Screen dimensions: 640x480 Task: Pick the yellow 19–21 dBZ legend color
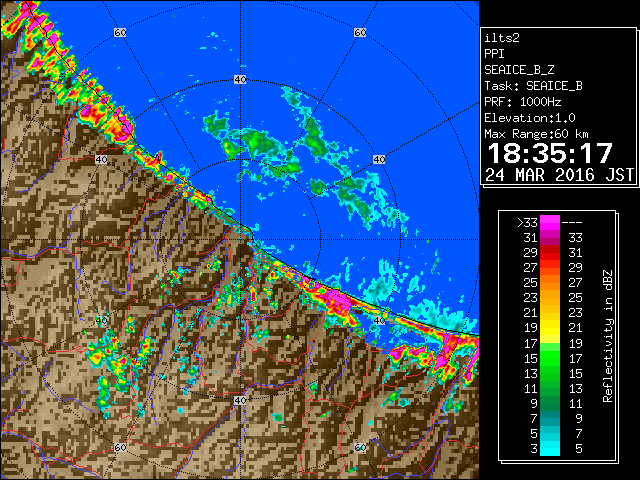click(550, 328)
